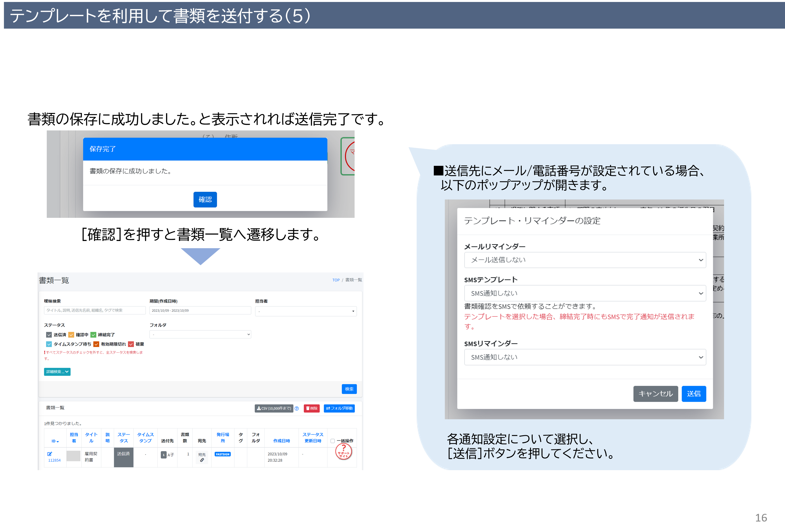The image size is (785, 532).
Task: Check the 一括操作 checkbox in the table header
Action: click(332, 441)
